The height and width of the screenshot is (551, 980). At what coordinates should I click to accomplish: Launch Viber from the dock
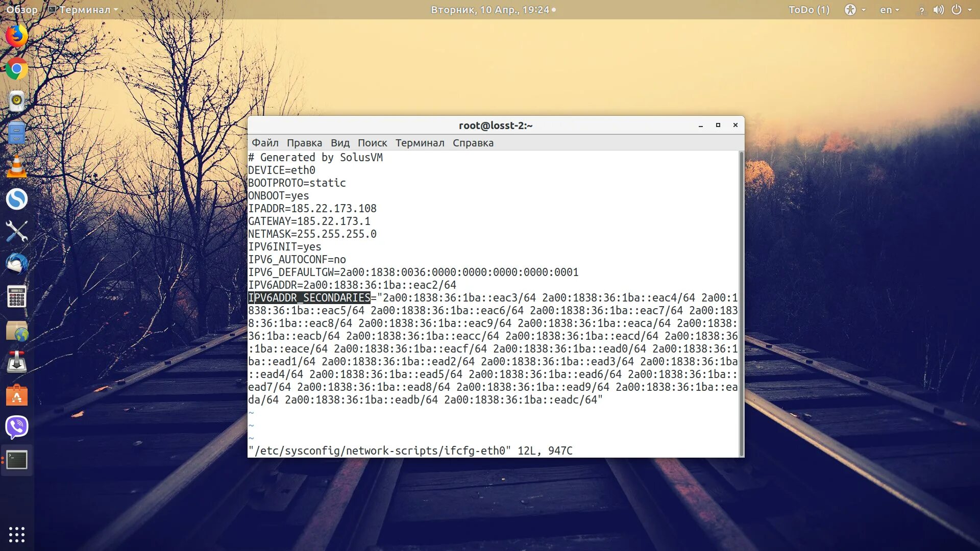(x=16, y=427)
